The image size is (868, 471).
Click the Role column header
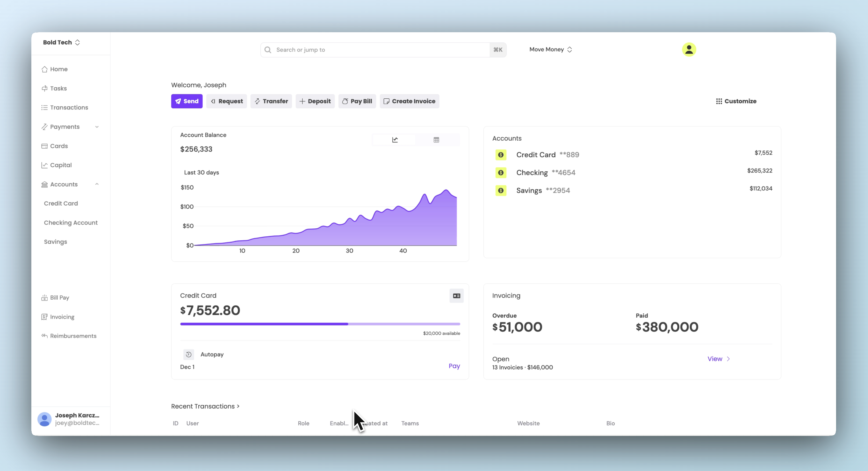[303, 423]
